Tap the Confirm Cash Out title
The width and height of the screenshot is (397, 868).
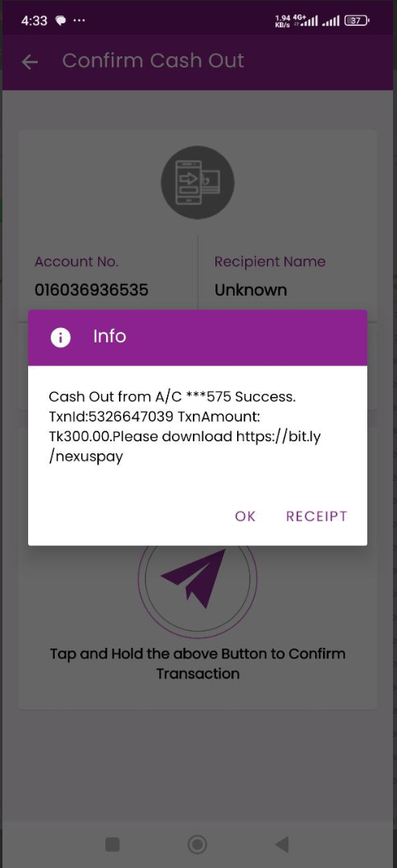pos(153,60)
